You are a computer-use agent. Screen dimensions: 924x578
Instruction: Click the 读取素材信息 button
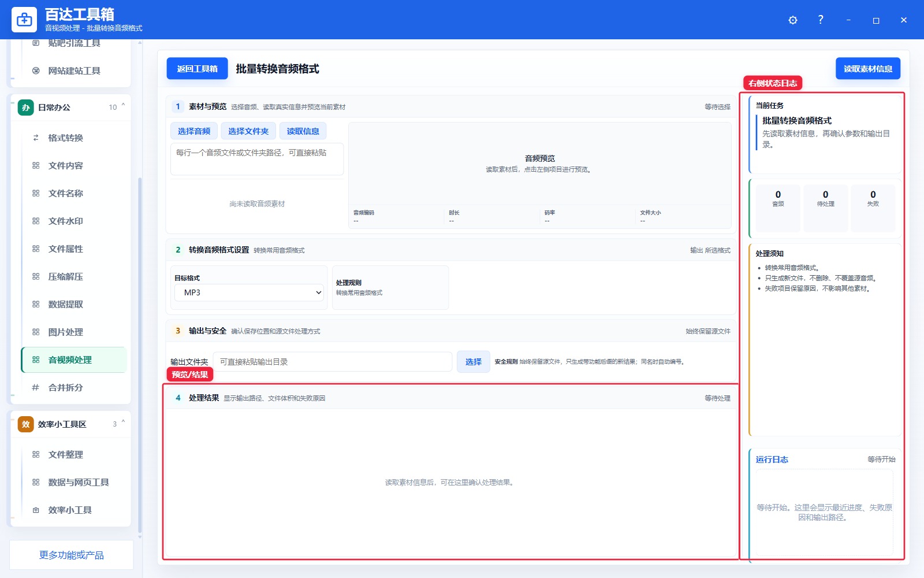coord(868,69)
